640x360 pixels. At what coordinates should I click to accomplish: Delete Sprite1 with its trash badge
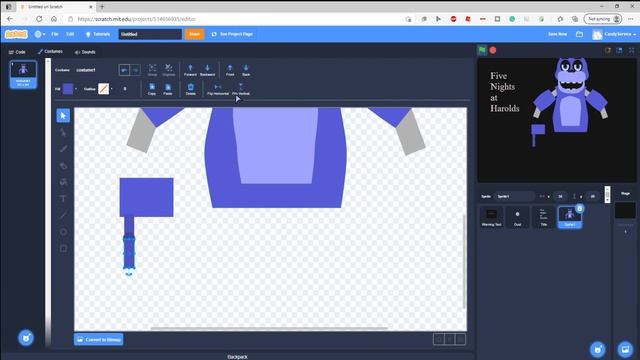tap(579, 209)
